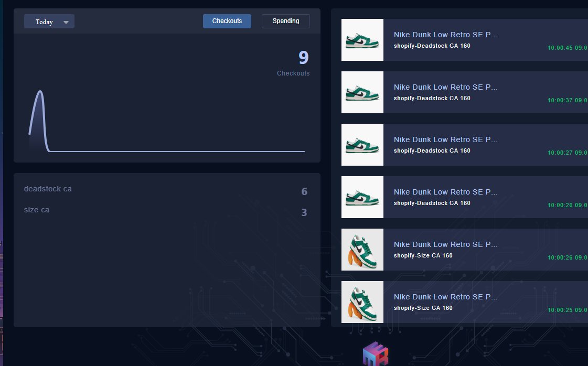Click shopify-Deadstock CA 160 in 10:00:26 card
This screenshot has width=588, height=366.
coord(432,203)
